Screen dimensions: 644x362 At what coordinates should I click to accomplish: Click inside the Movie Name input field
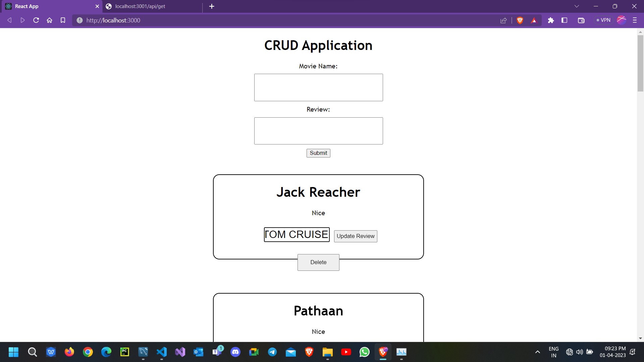tap(318, 87)
